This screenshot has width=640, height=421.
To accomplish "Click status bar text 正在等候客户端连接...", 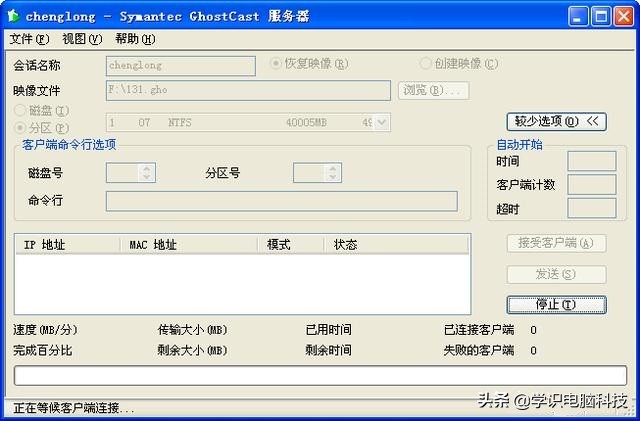I will (x=74, y=408).
